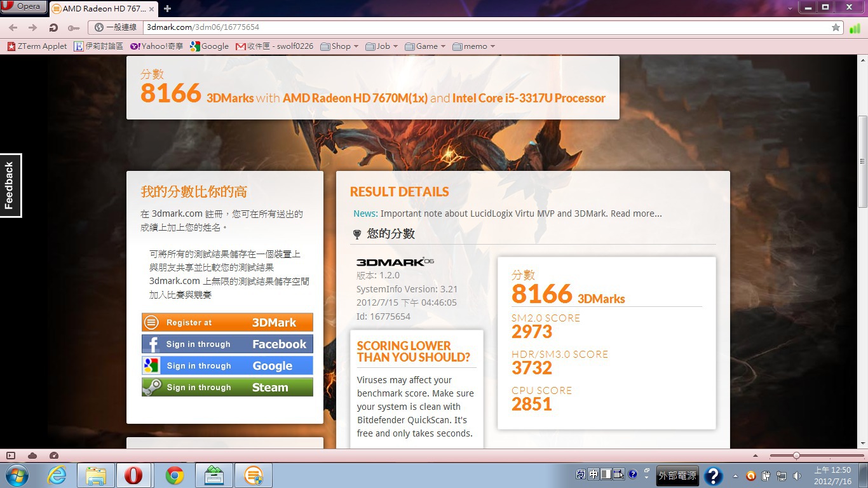Sign in through Steam button
The width and height of the screenshot is (868, 488).
coord(227,387)
